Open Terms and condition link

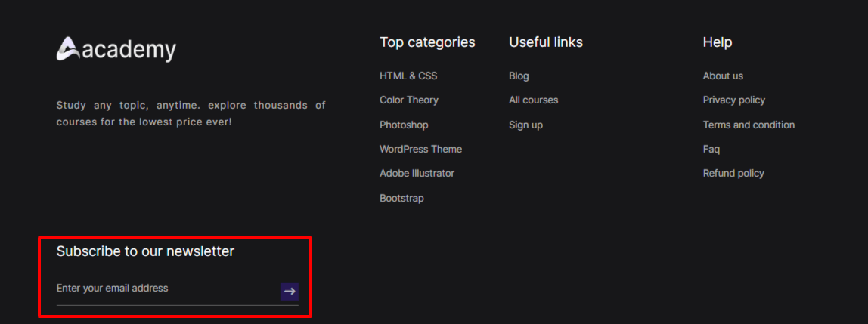[749, 125]
